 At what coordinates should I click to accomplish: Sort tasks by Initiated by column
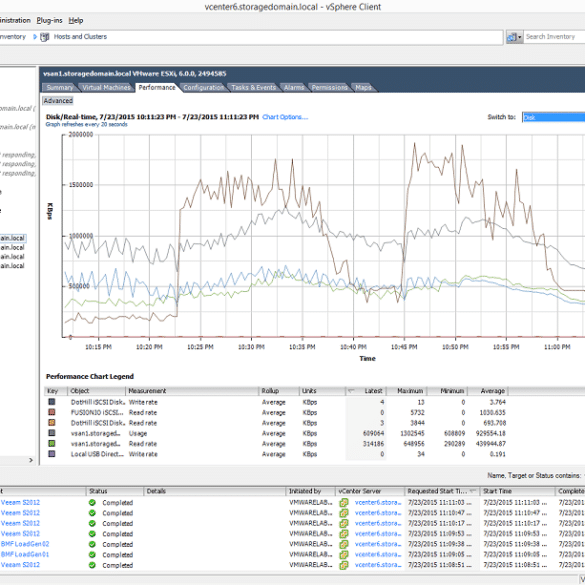pos(310,491)
